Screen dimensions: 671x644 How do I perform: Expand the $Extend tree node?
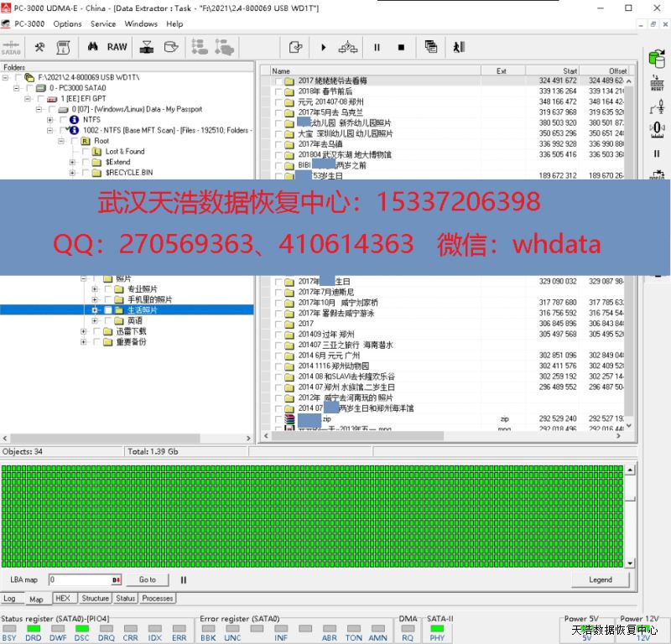[72, 162]
